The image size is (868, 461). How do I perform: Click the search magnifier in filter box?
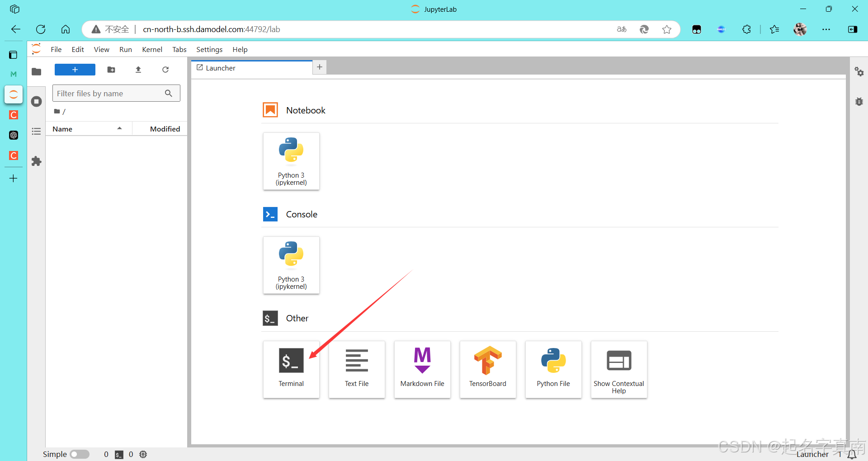tap(169, 93)
